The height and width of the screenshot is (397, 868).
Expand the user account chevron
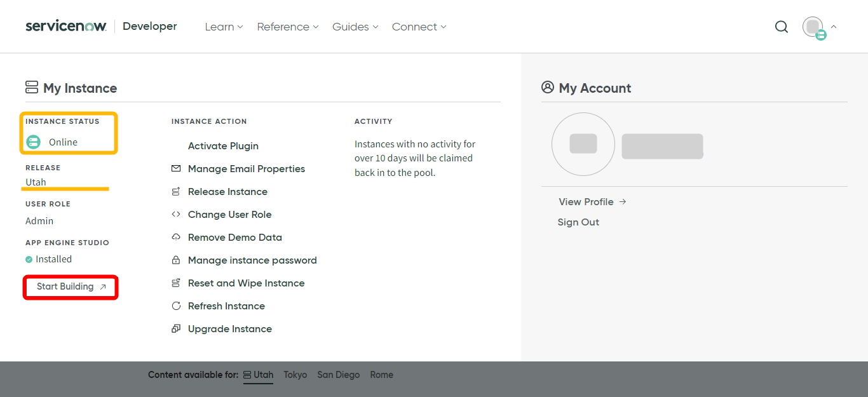[833, 27]
